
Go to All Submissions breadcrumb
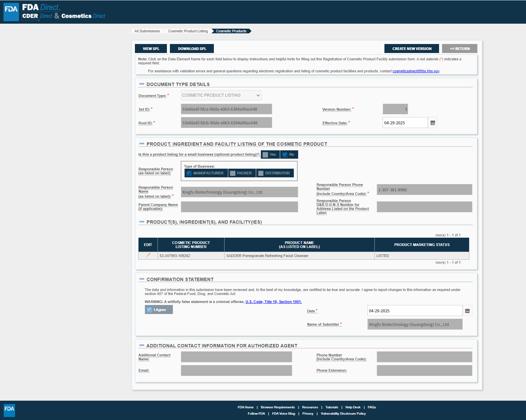[x=147, y=31]
